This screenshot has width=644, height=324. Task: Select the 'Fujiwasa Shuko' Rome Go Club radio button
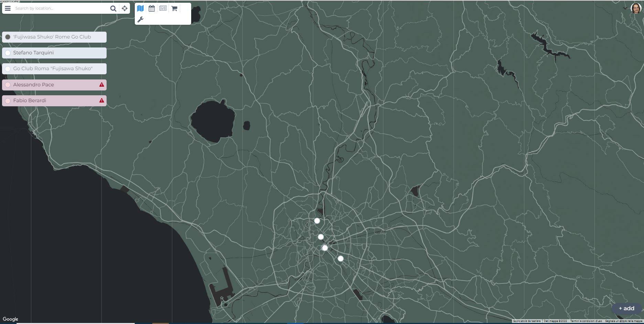8,37
